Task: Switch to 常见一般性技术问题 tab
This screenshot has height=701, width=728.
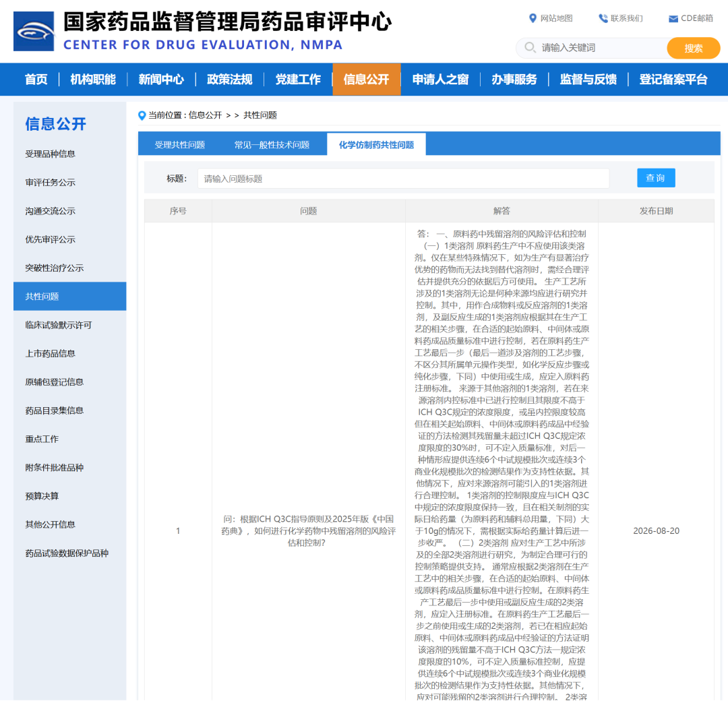Action: point(272,145)
